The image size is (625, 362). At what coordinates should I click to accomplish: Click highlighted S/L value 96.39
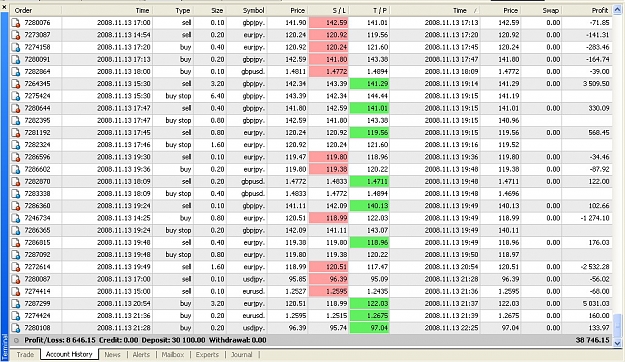point(329,279)
